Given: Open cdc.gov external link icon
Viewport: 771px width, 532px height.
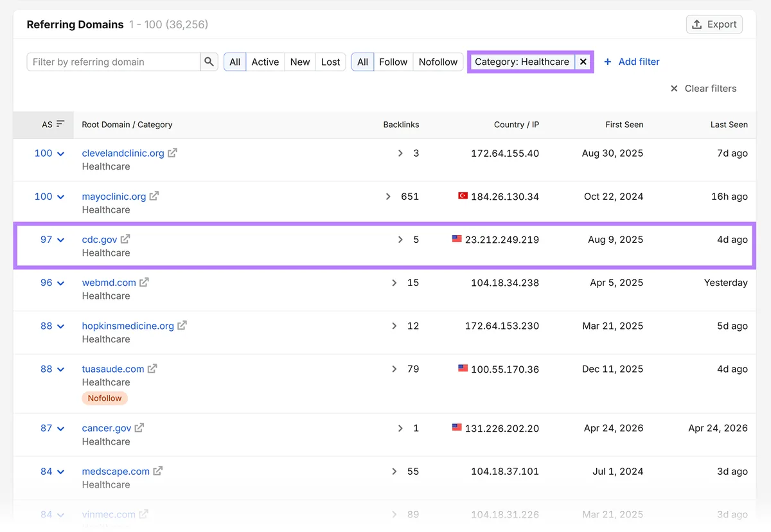Looking at the screenshot, I should point(125,239).
